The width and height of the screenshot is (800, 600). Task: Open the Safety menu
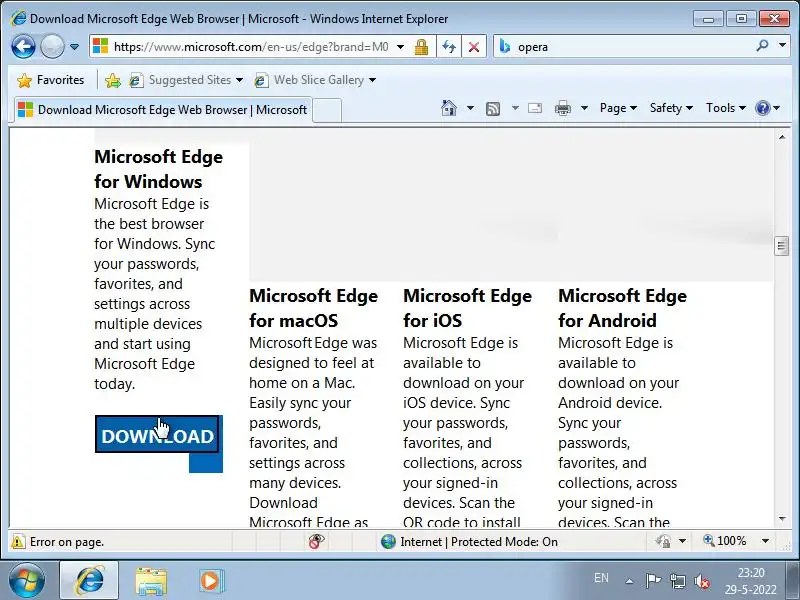coord(671,108)
